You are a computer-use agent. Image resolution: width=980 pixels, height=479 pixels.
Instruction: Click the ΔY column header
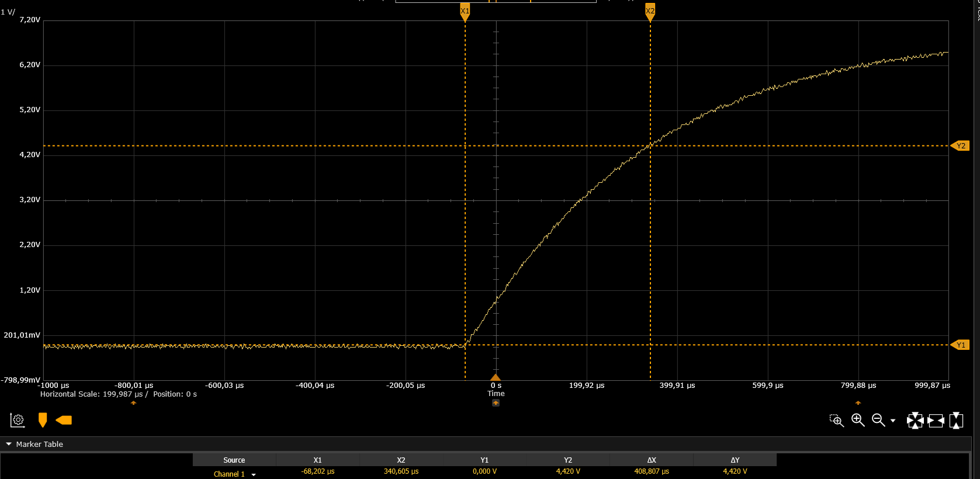click(x=735, y=460)
